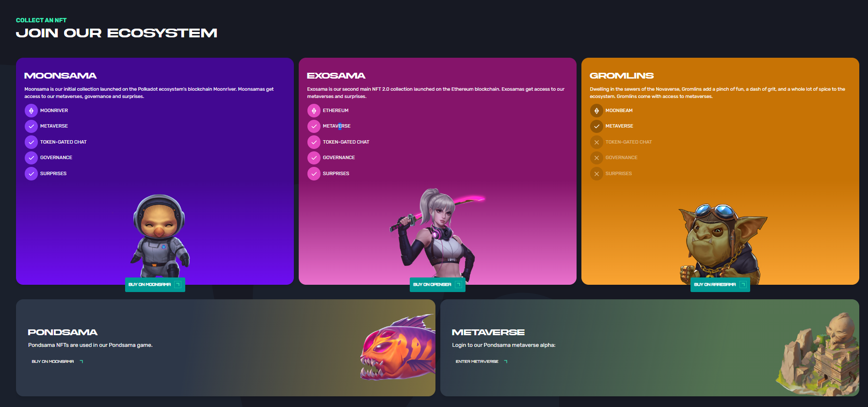Click the 'Exosama is our second main NFT' description

coord(435,93)
